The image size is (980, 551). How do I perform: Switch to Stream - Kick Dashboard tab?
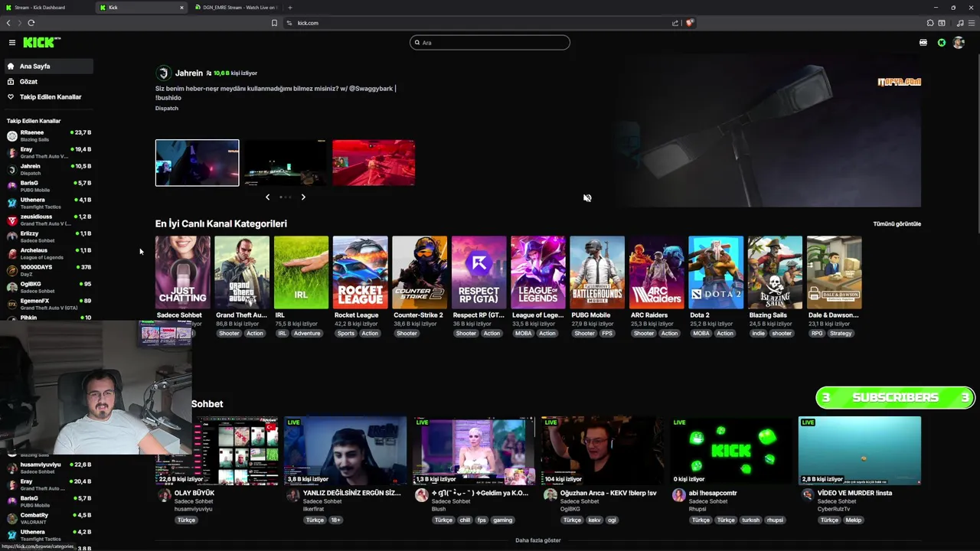pos(46,8)
